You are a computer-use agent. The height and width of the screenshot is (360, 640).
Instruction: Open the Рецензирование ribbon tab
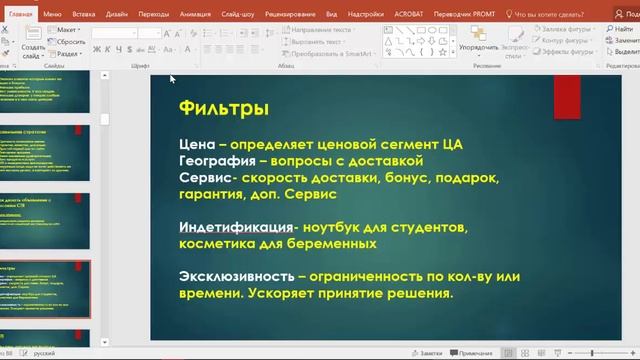290,14
